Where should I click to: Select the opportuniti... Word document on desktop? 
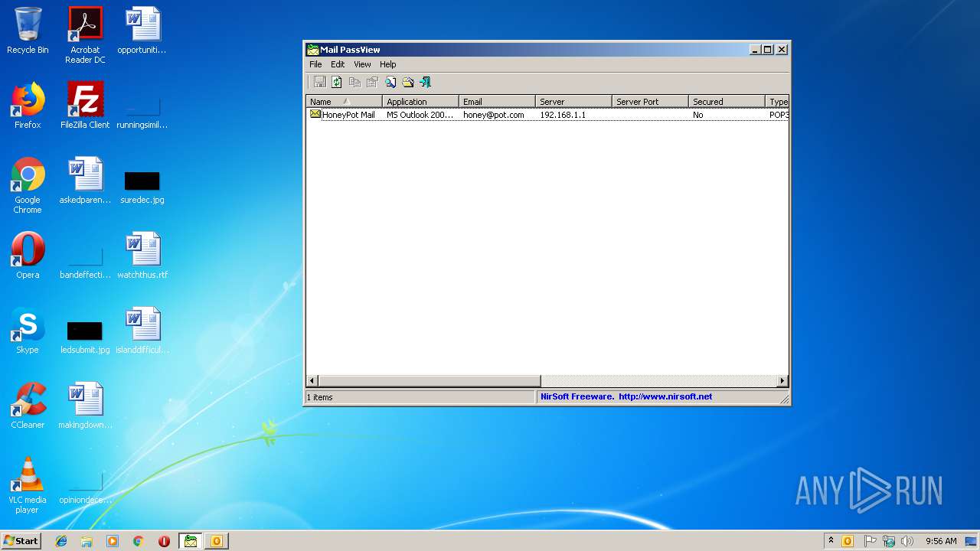coord(142,31)
